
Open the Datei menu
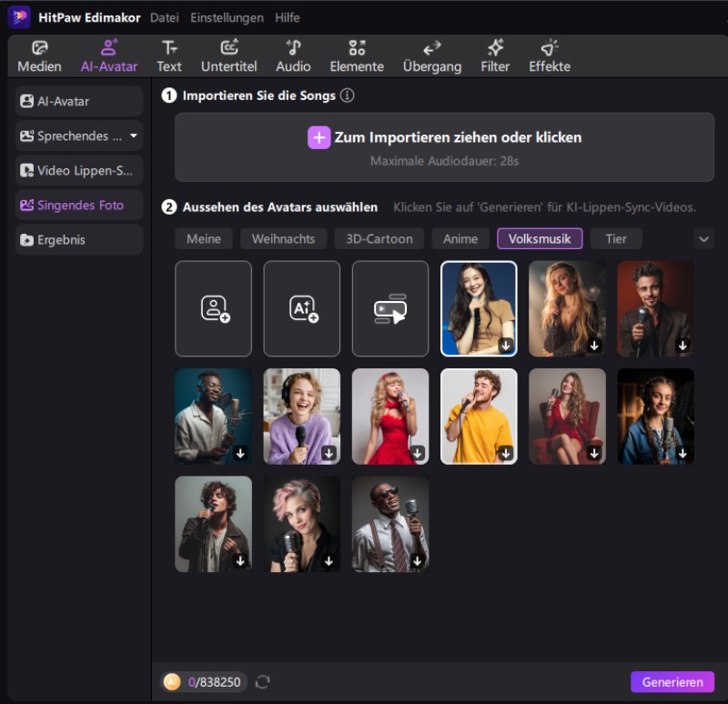[164, 16]
